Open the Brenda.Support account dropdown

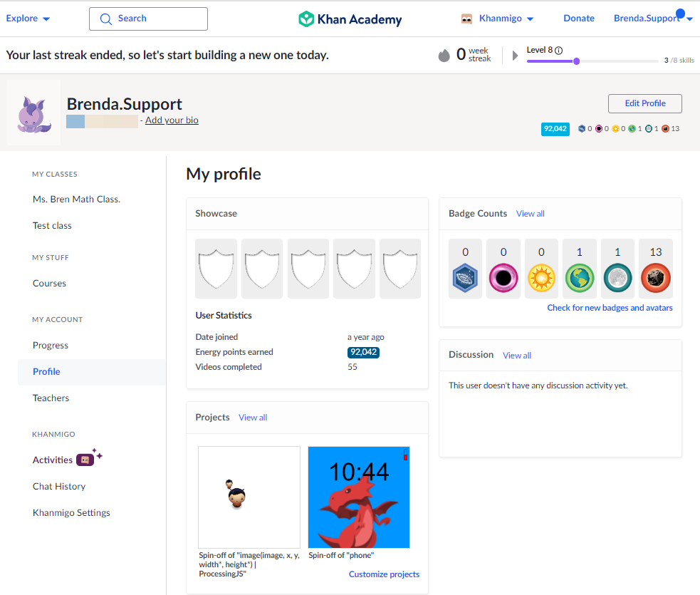pos(653,19)
